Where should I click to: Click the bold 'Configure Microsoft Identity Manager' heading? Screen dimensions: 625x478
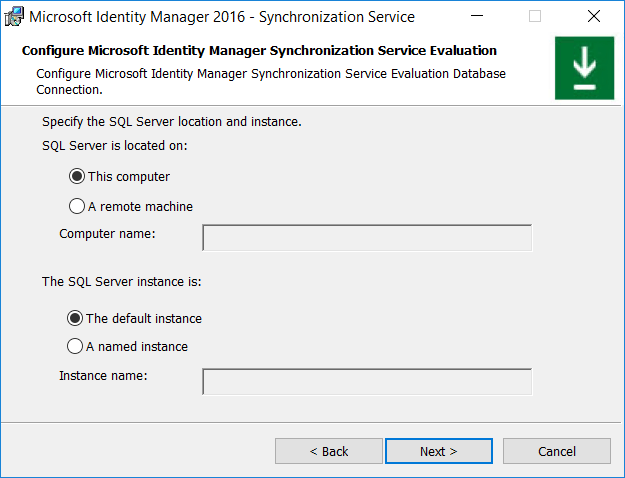click(x=259, y=51)
